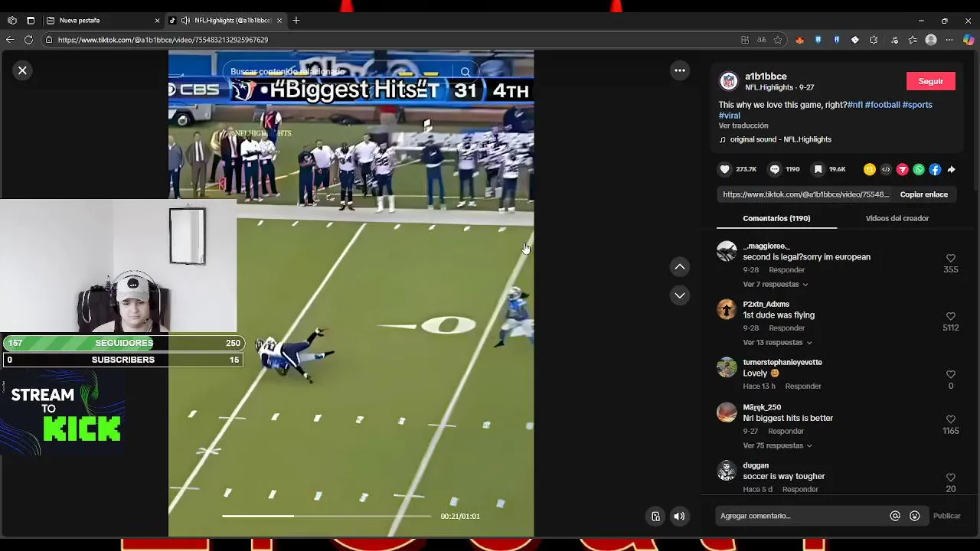The image size is (980, 551).
Task: Open the #football hashtag link
Action: coord(882,105)
